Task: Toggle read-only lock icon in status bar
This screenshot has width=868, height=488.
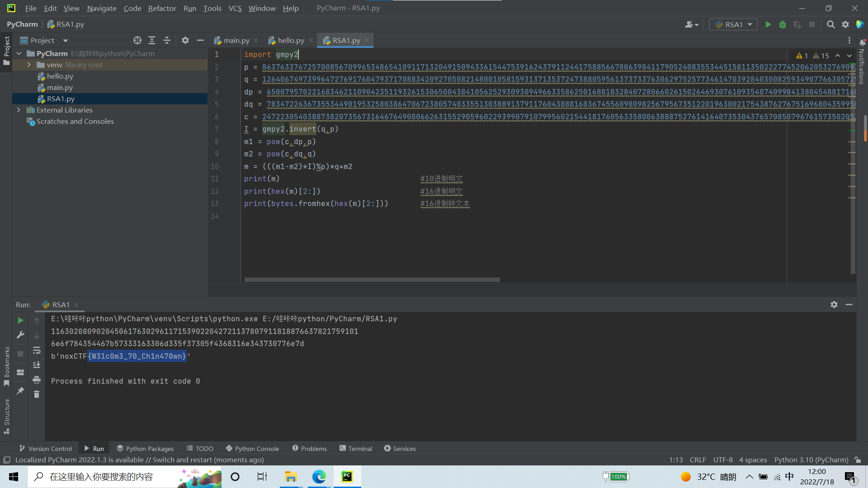Action: (858, 460)
